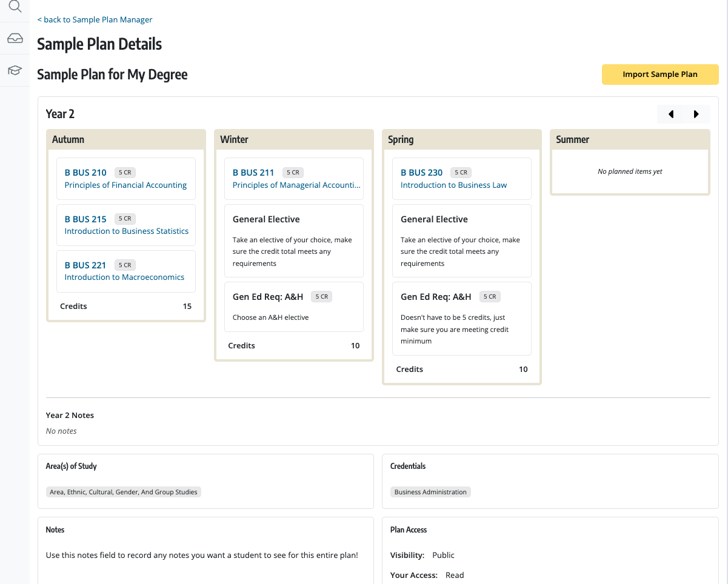728x584 pixels.
Task: Open the search magnifier icon in sidebar
Action: coord(15,7)
